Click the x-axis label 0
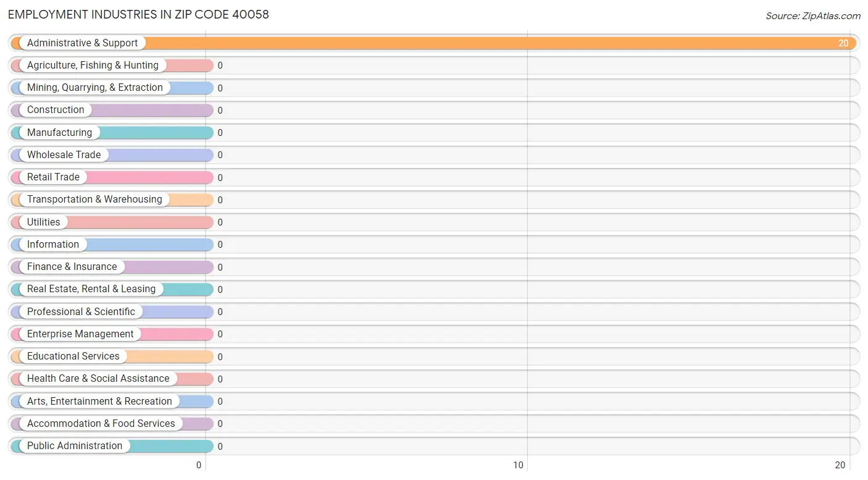This screenshot has height=480, width=868. 199,465
